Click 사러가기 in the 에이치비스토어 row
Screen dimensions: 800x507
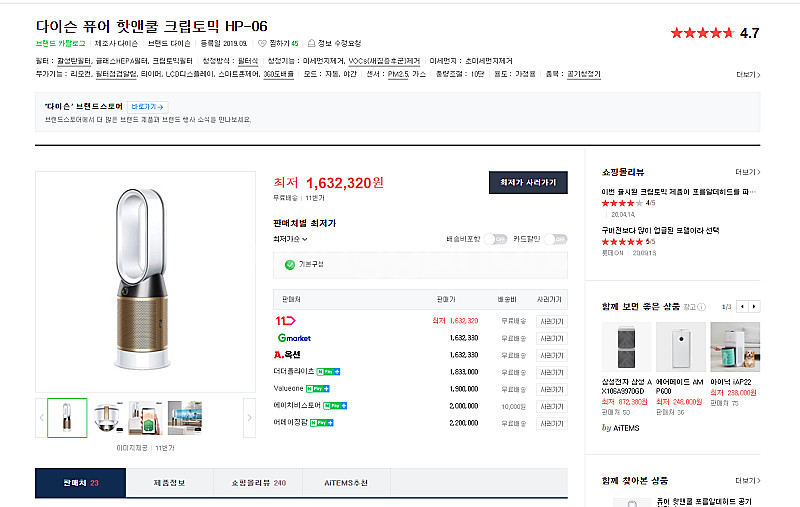coord(552,407)
